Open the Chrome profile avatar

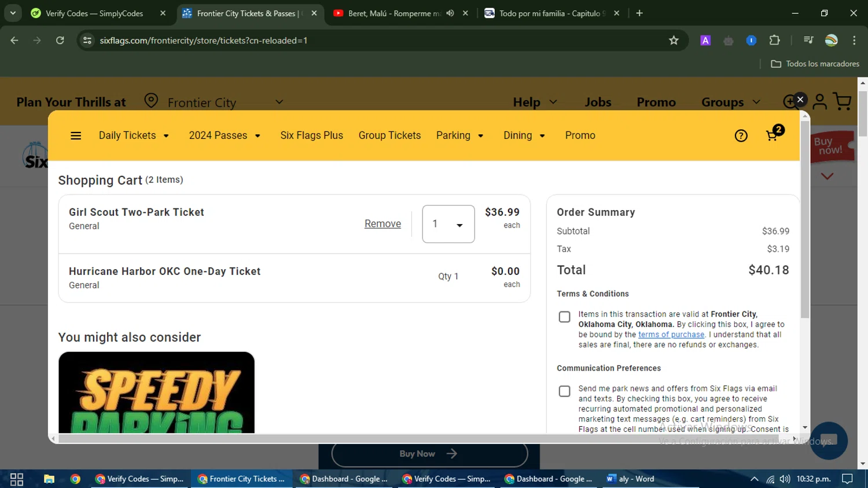[832, 41]
